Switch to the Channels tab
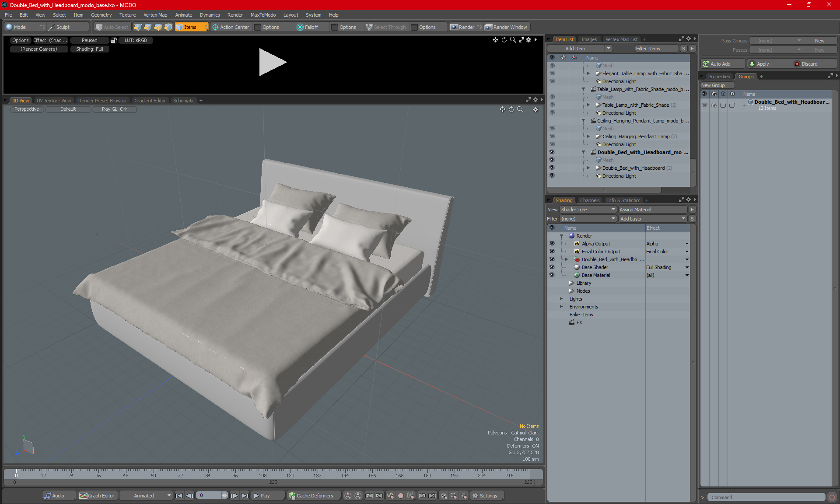840x504 pixels. tap(589, 200)
